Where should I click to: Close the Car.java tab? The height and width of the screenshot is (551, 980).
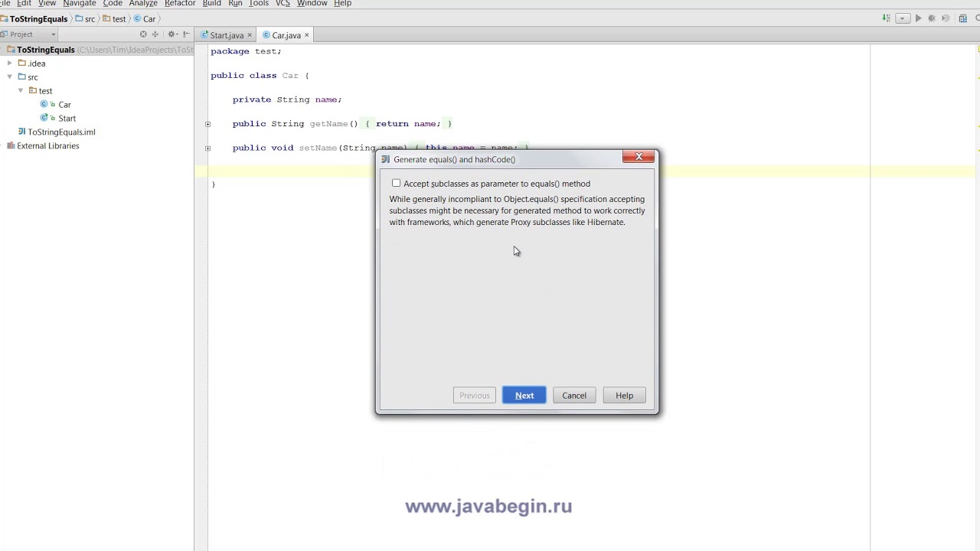pos(307,35)
